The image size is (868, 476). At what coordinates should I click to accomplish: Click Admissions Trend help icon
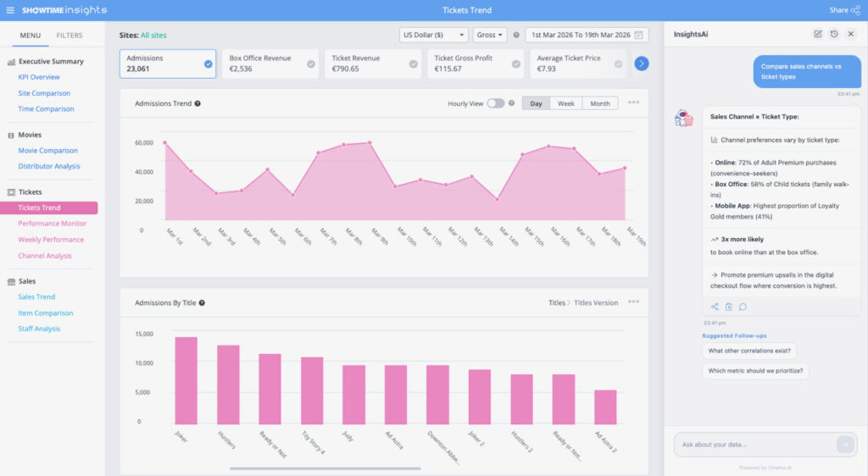tap(198, 103)
